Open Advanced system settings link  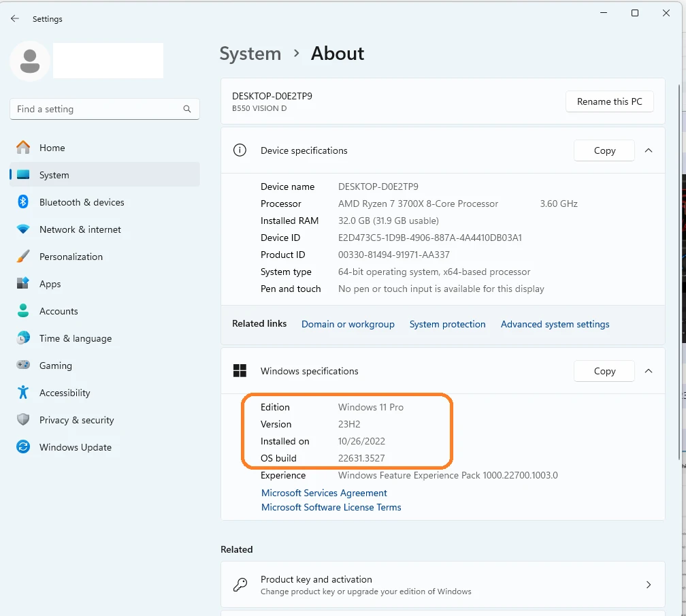pos(555,324)
